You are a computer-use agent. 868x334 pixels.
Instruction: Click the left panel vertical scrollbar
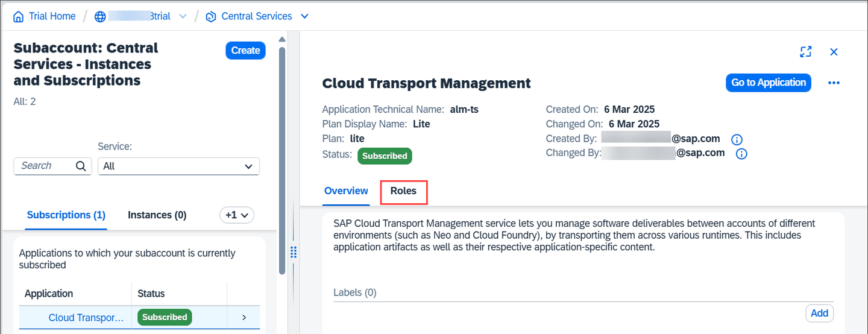(x=281, y=160)
